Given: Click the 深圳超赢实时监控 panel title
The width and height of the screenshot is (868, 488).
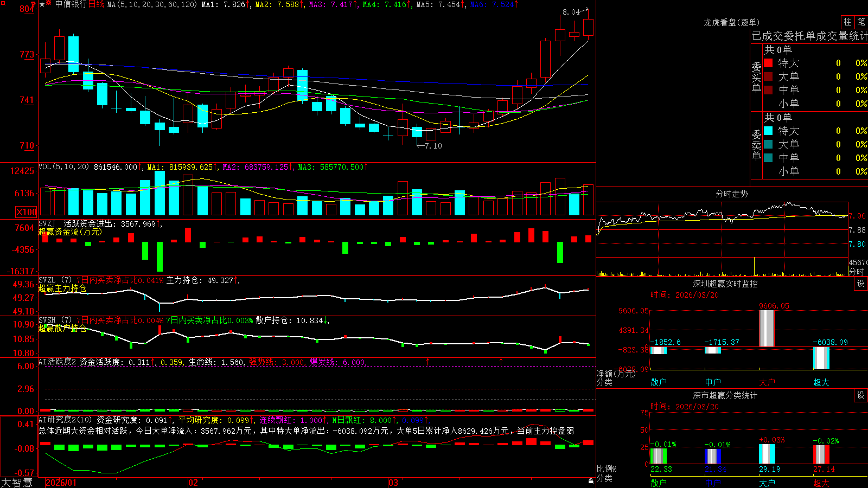Looking at the screenshot, I should (x=725, y=284).
